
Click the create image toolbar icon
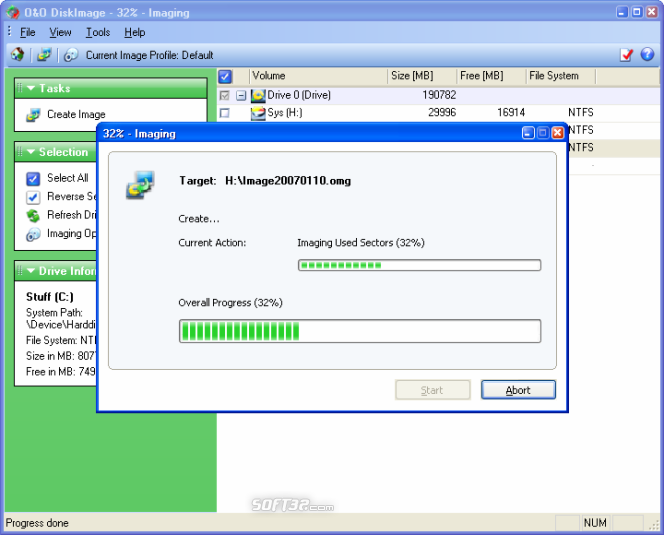[44, 55]
